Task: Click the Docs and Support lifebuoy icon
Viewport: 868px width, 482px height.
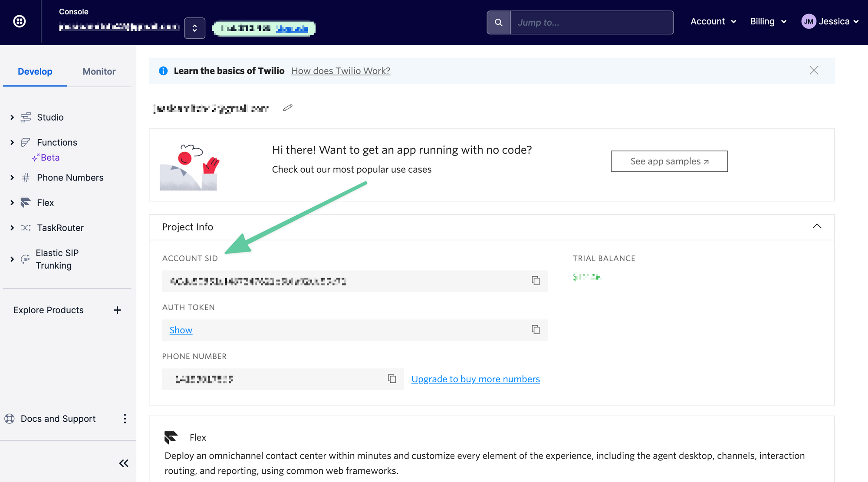Action: 10,419
